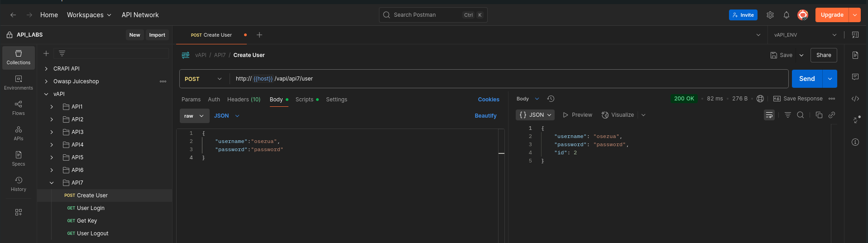Image resolution: width=868 pixels, height=243 pixels.
Task: Open options menu for Owasp Juiceshop
Action: (x=163, y=81)
